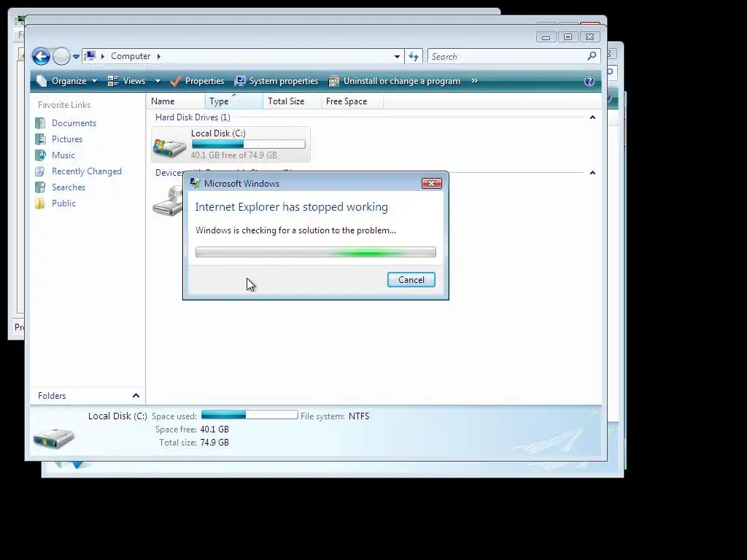This screenshot has width=747, height=560.
Task: Select the Computer icon in the address bar
Action: 90,56
